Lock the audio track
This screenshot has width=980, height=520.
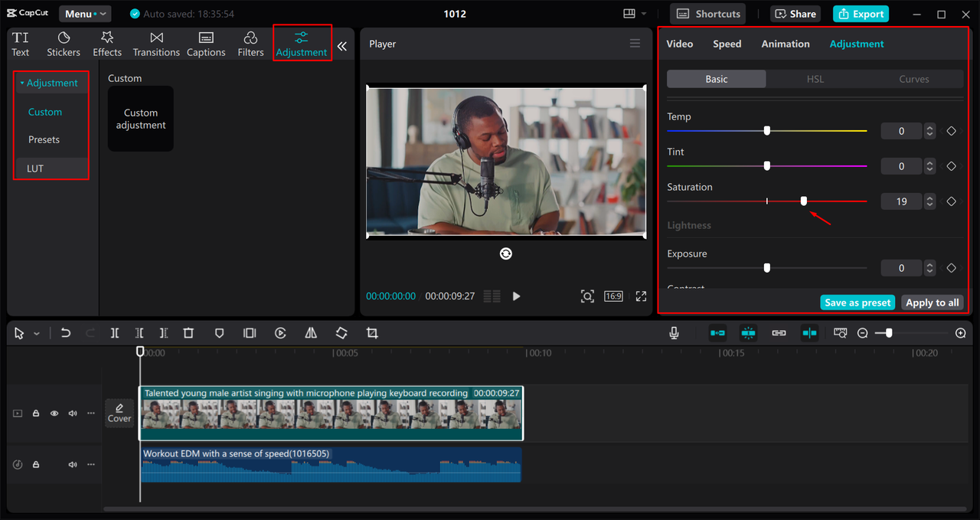(x=36, y=465)
